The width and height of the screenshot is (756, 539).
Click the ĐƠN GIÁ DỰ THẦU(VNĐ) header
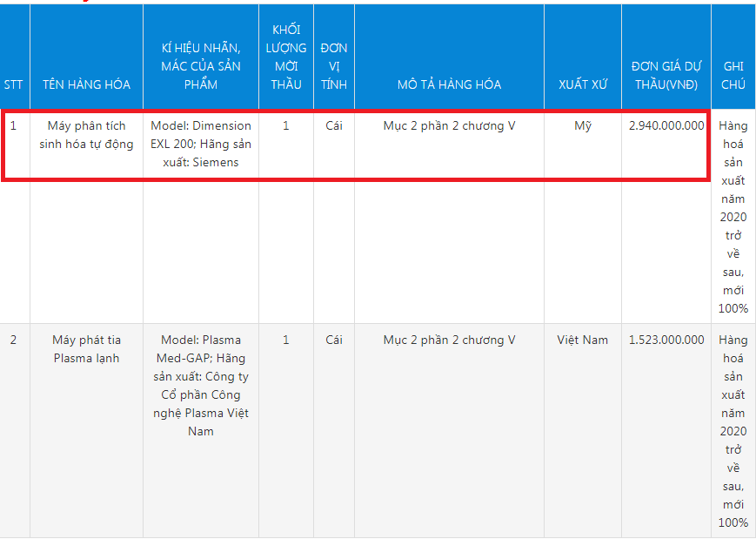666,76
